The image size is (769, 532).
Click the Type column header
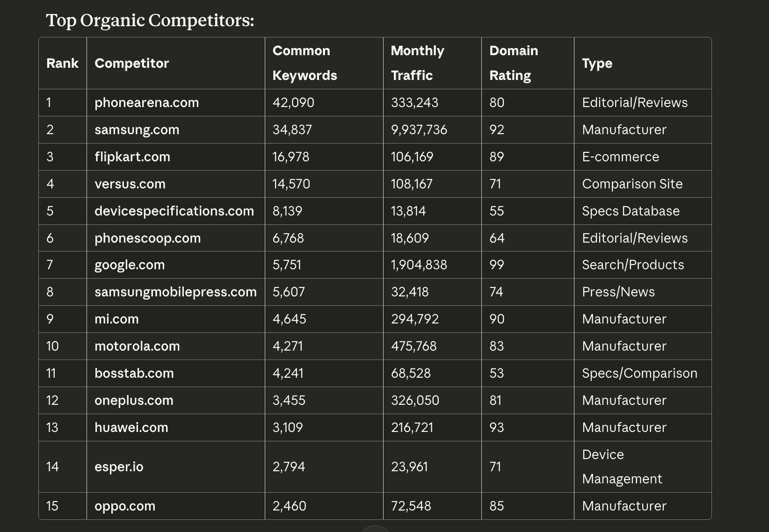(597, 63)
